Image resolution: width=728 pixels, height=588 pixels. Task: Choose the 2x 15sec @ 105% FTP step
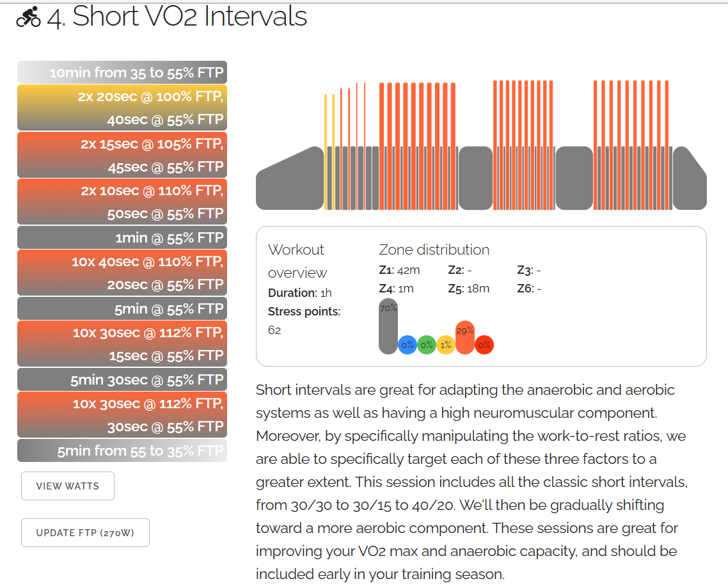pos(122,155)
